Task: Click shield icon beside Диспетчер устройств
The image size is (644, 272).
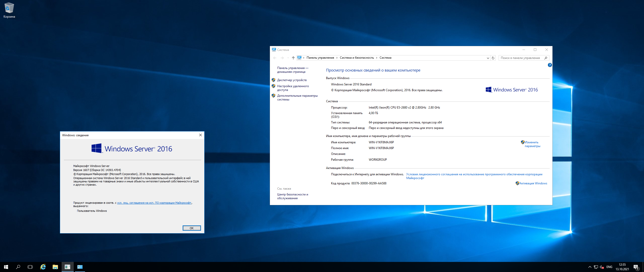Action: [x=273, y=80]
